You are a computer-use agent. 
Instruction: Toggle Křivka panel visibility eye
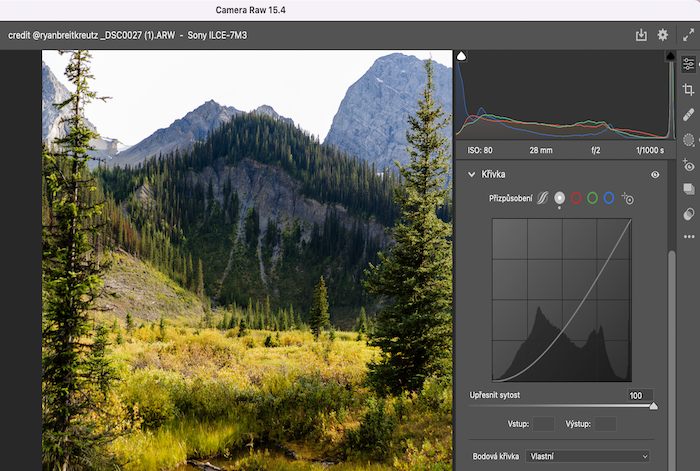655,175
